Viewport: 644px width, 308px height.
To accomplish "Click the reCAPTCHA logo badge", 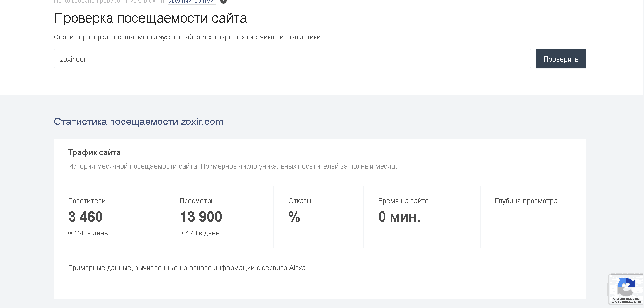I will 626,287.
